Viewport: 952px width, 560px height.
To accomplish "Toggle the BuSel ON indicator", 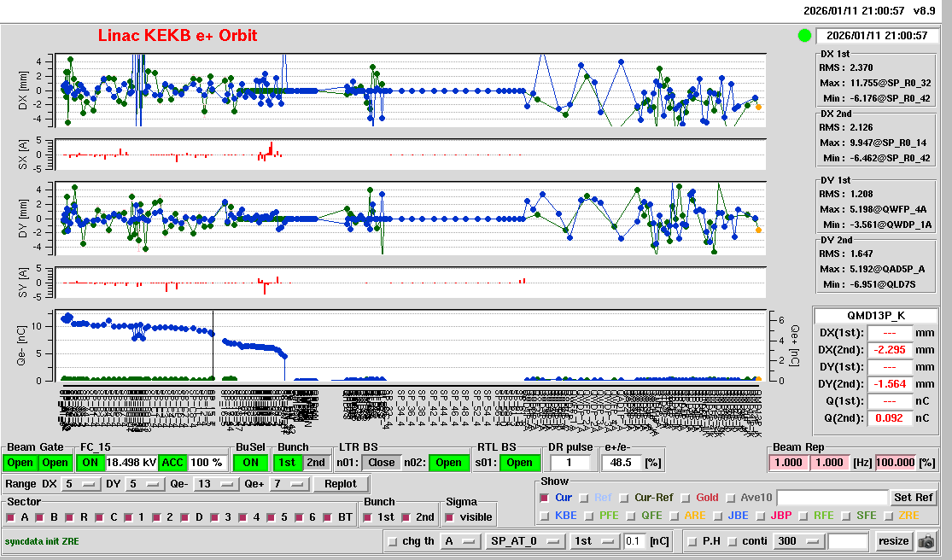I will coord(250,463).
